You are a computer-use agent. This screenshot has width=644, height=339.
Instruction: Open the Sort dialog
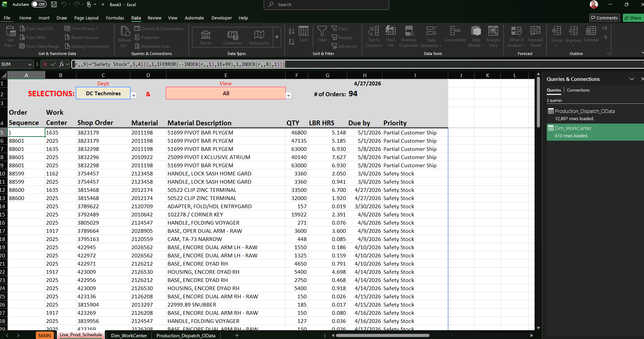[303, 34]
